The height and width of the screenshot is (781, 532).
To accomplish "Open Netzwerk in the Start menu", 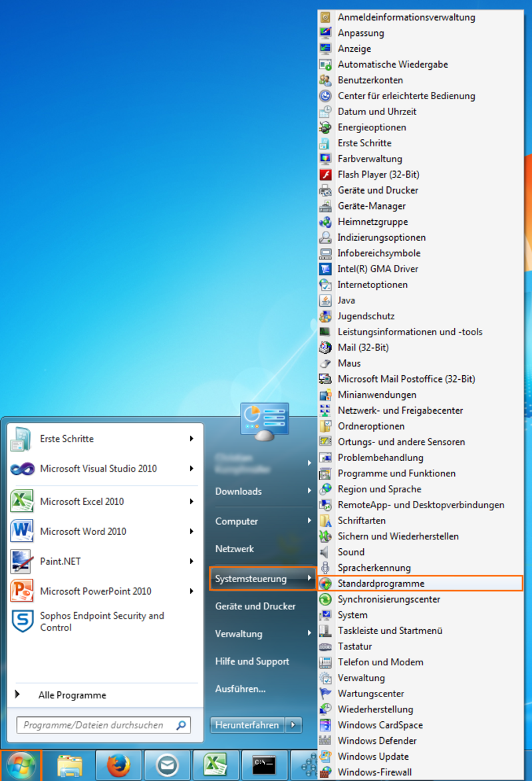I will (x=263, y=548).
